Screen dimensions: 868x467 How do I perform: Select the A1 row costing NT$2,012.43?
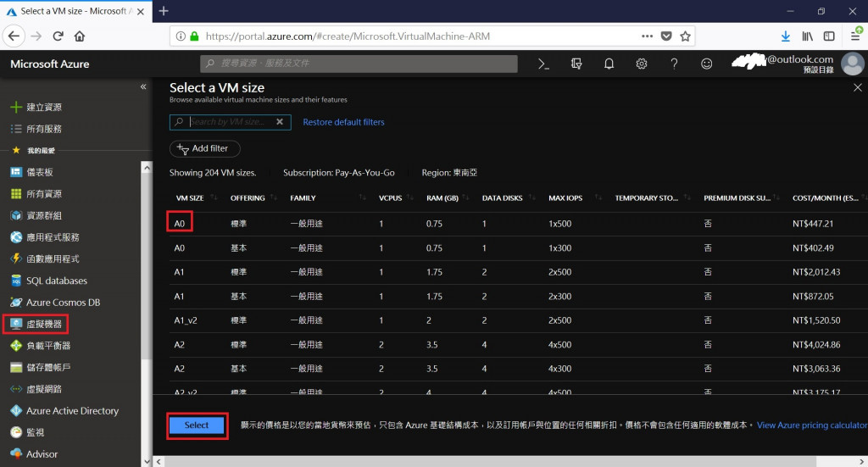point(518,272)
